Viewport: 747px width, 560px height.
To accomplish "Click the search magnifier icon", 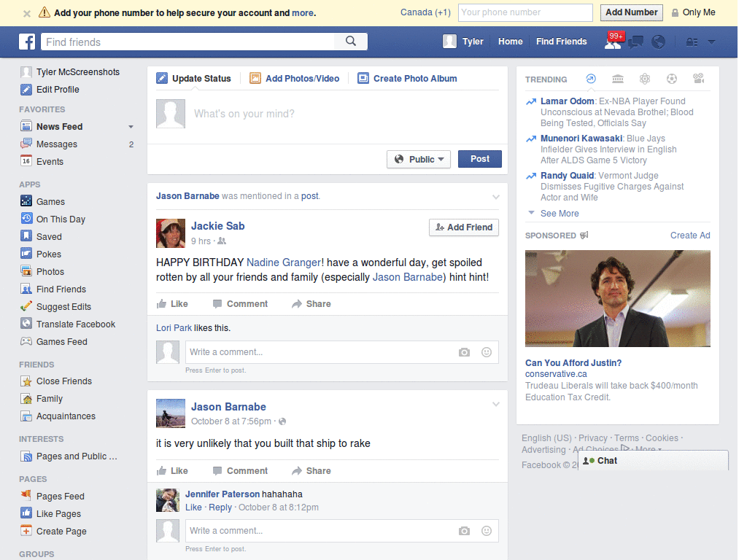I will click(x=351, y=42).
